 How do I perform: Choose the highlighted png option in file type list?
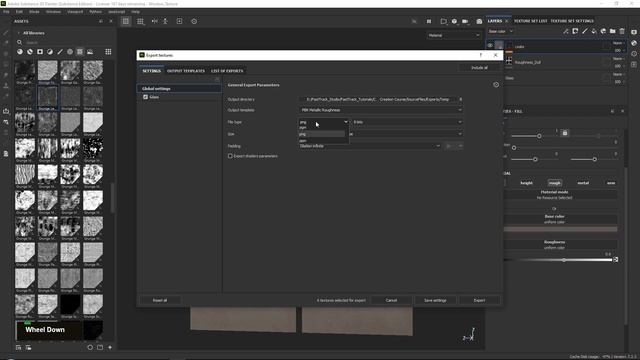click(x=322, y=134)
